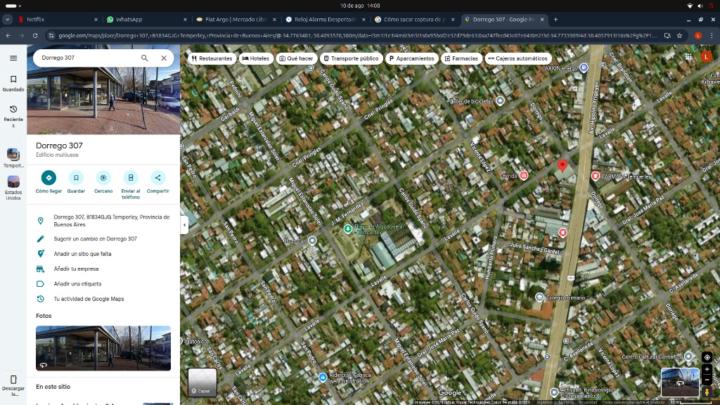Viewport: 720px width, 405px height.
Task: Clear the Dorrego 307 search
Action: tap(164, 58)
